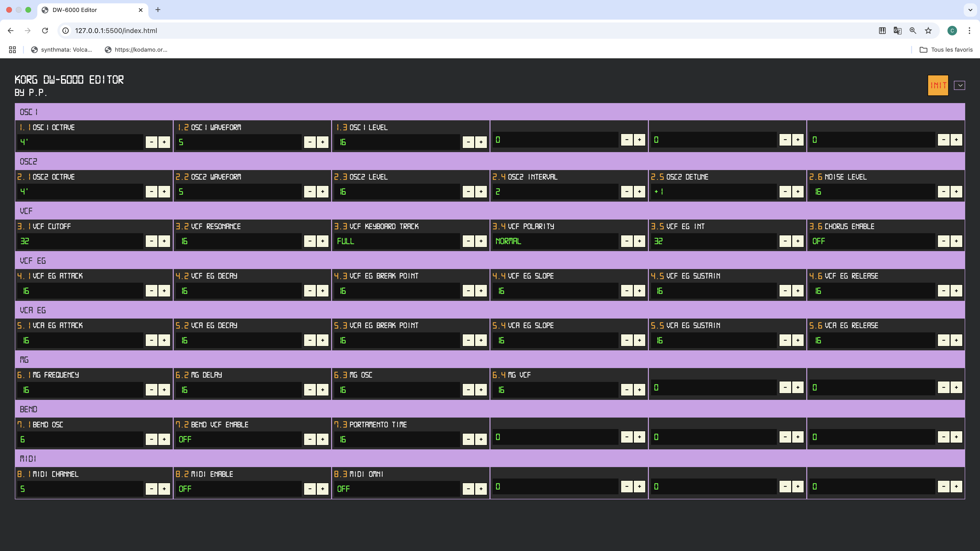980x551 pixels.
Task: Open Chrome three-dot menu
Action: (x=969, y=30)
